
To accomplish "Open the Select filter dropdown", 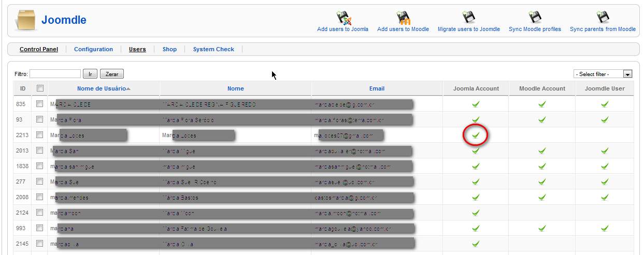I will pos(603,74).
